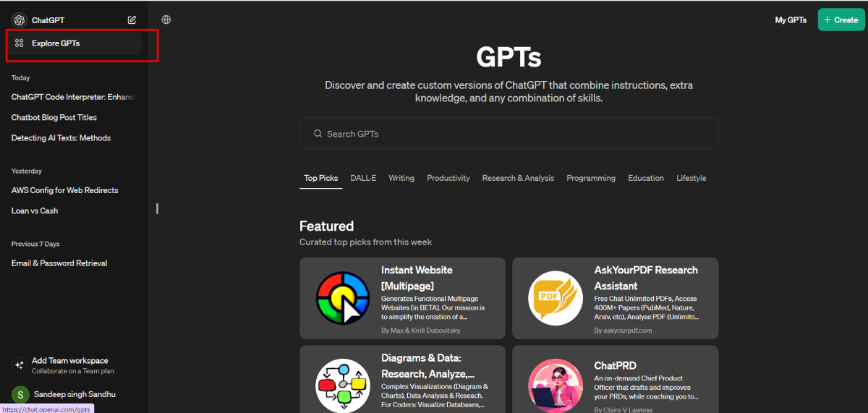
Task: Click Curated top picks from this week
Action: (x=365, y=242)
